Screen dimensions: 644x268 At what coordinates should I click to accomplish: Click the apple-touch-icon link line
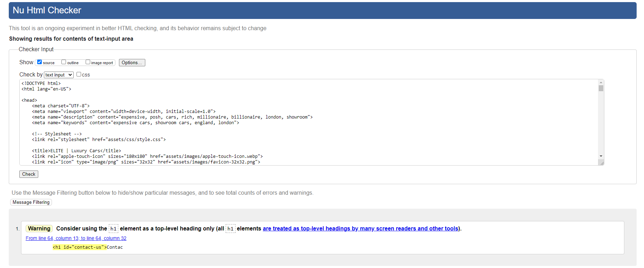(147, 156)
